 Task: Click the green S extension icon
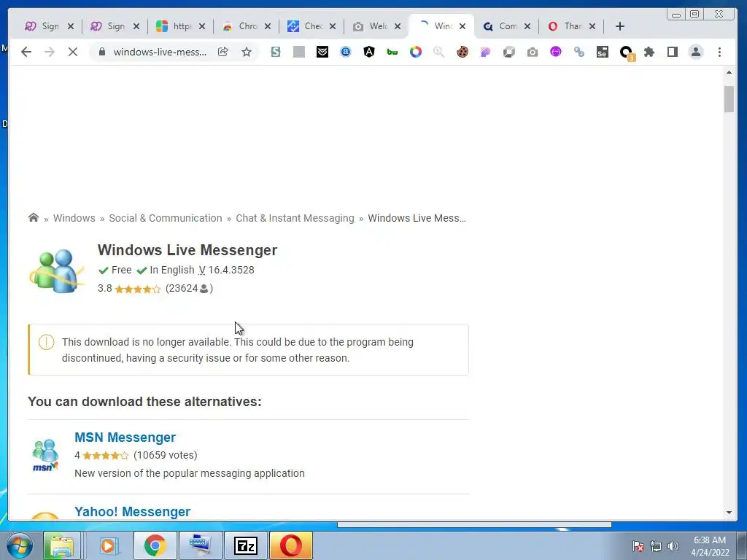(275, 52)
